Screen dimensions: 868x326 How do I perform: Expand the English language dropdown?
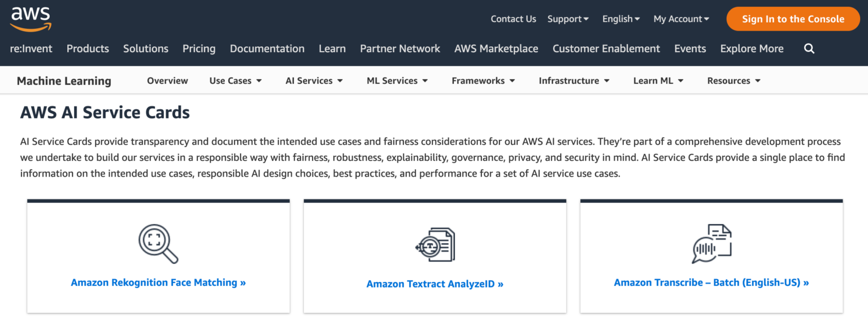coord(620,19)
